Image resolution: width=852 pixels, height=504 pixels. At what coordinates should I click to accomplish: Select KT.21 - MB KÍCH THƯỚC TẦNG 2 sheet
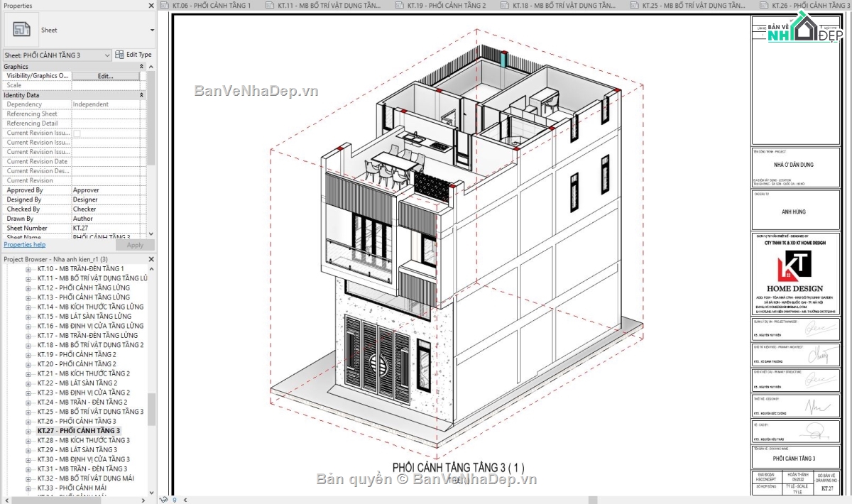point(84,373)
